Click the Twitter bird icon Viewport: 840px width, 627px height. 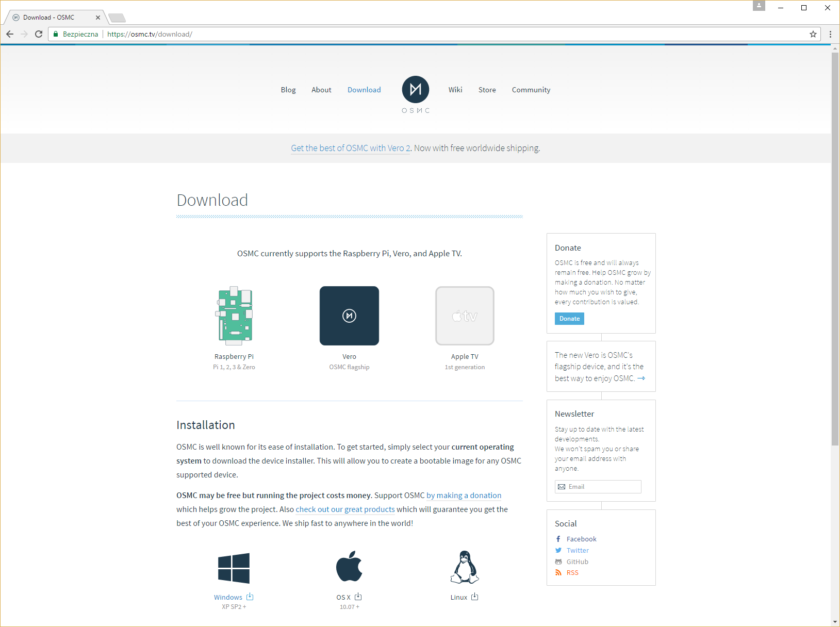point(558,550)
